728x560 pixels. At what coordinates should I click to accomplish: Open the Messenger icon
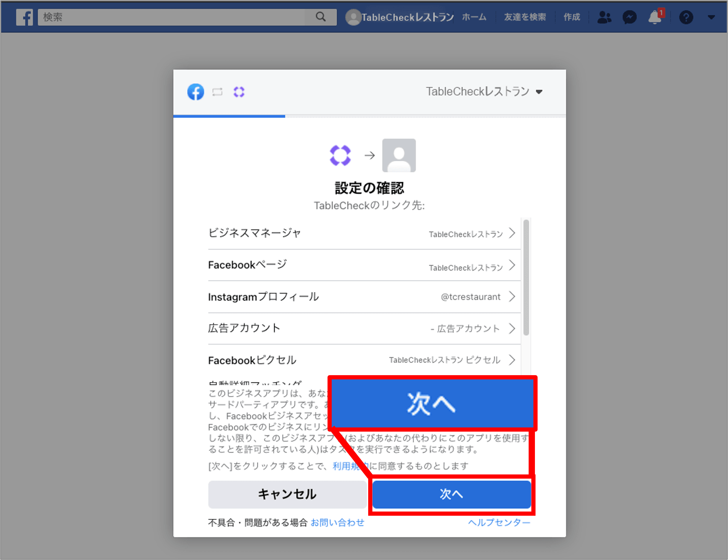(629, 17)
